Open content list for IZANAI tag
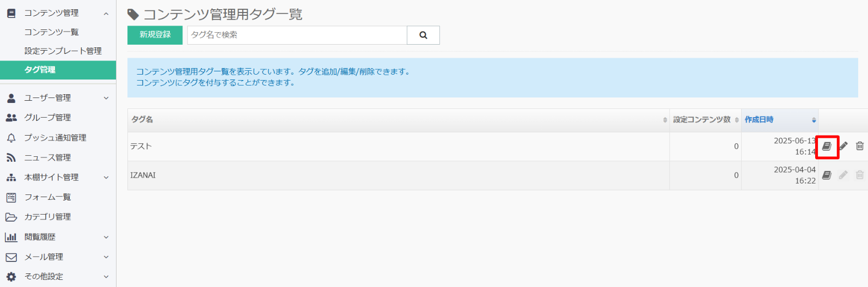Image resolution: width=868 pixels, height=287 pixels. click(827, 175)
